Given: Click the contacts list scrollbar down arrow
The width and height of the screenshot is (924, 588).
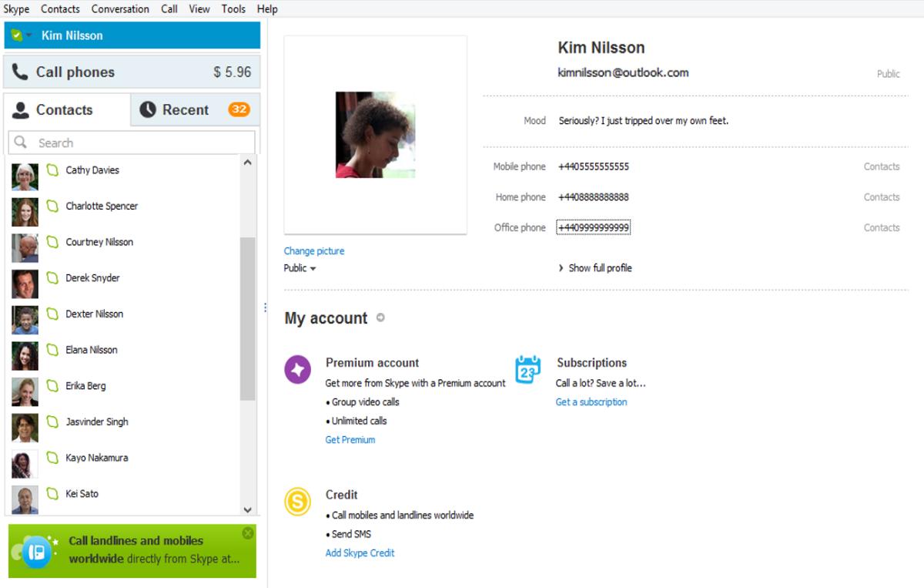Looking at the screenshot, I should [x=247, y=509].
